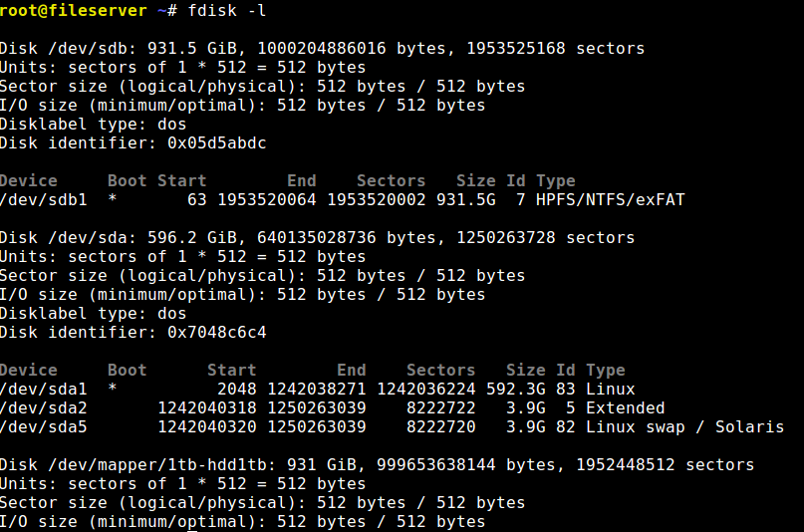
Task: Click the Extended partition type text
Action: coord(625,407)
